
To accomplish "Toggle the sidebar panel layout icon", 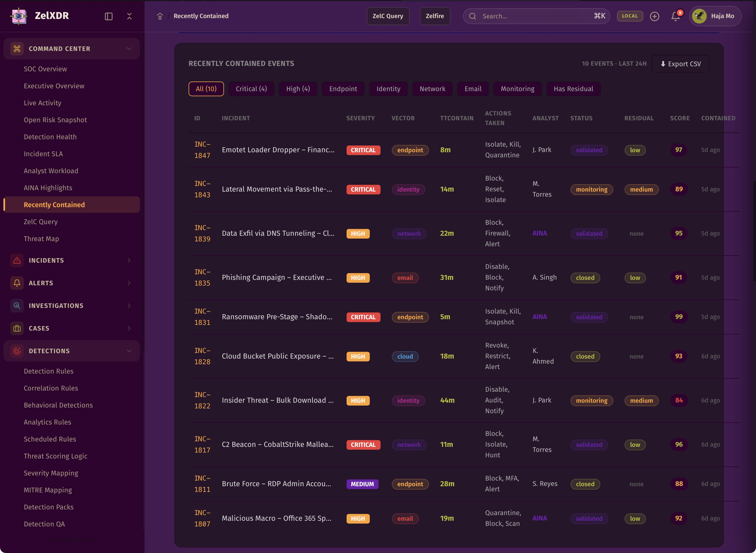I will (108, 16).
